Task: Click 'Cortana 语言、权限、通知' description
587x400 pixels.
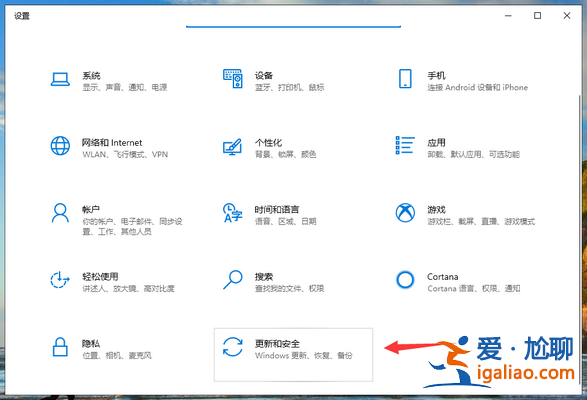Action: pyautogui.click(x=474, y=288)
